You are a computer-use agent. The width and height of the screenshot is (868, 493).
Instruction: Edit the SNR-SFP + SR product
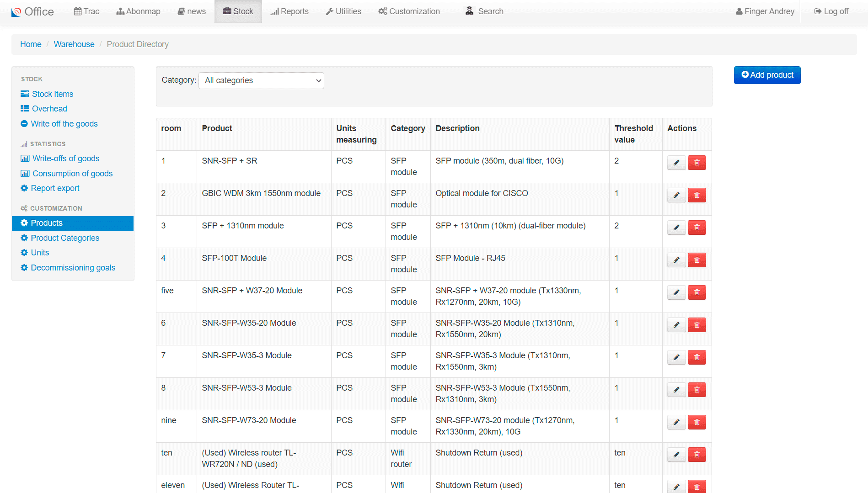[676, 163]
